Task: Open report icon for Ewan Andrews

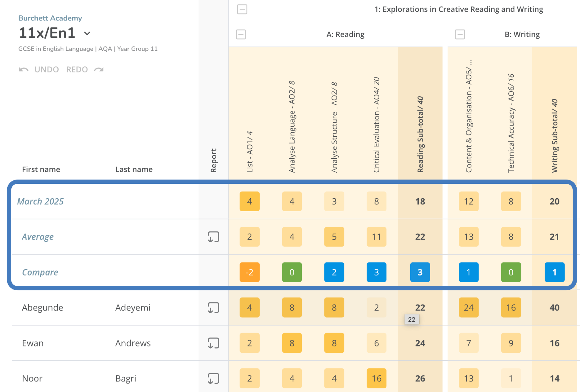Action: [213, 343]
